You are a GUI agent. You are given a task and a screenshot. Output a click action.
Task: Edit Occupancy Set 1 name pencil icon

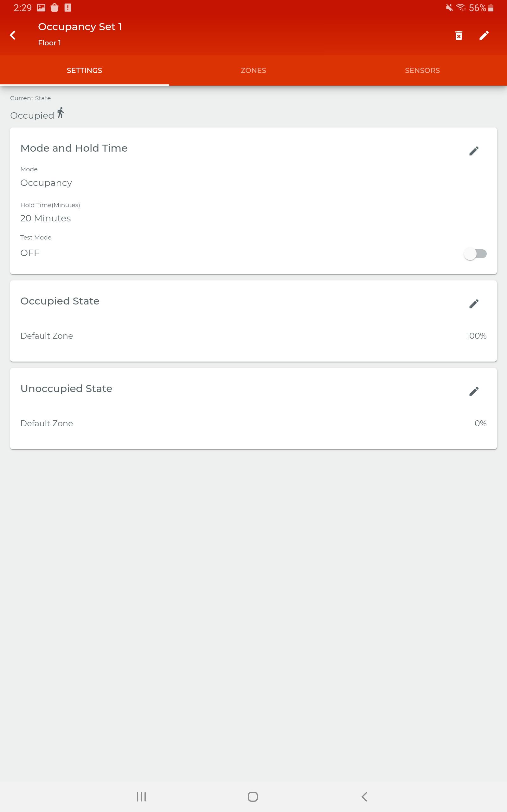[484, 35]
